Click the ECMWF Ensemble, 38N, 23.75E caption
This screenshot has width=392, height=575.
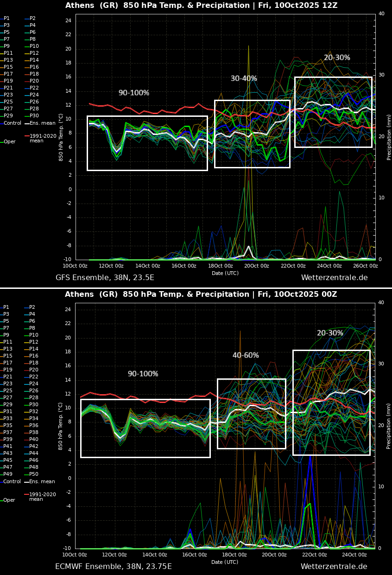(x=113, y=567)
